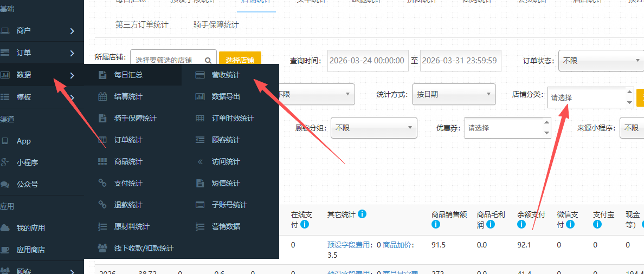Click the cloud icon for 我的应用
The width and height of the screenshot is (644, 274).
[x=5, y=228]
